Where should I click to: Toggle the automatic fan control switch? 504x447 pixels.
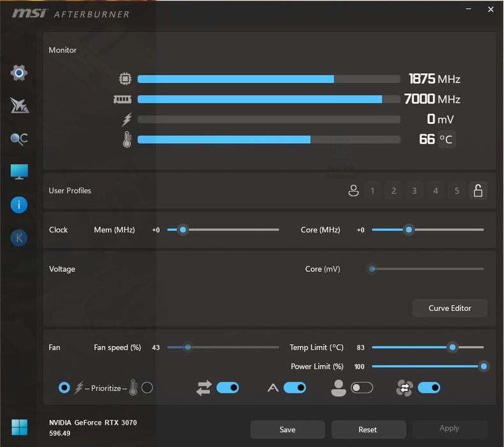click(x=295, y=388)
